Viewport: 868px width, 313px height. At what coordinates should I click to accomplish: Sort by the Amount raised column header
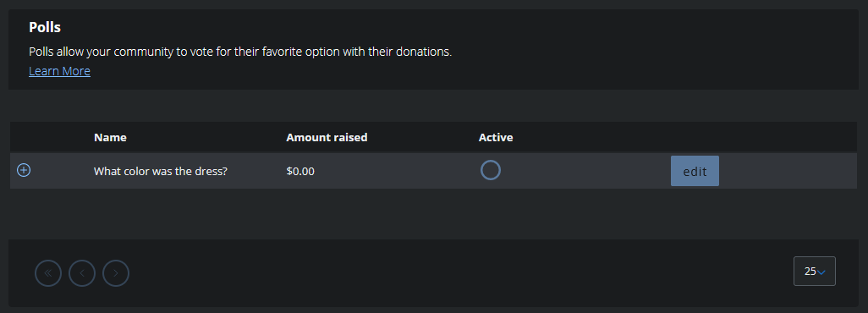tap(327, 137)
